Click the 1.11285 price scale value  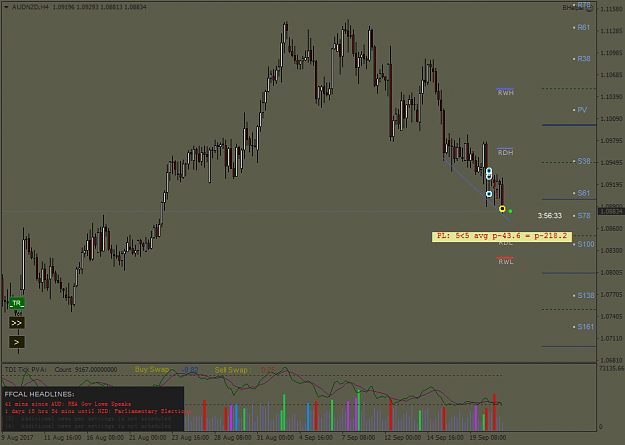pos(611,31)
